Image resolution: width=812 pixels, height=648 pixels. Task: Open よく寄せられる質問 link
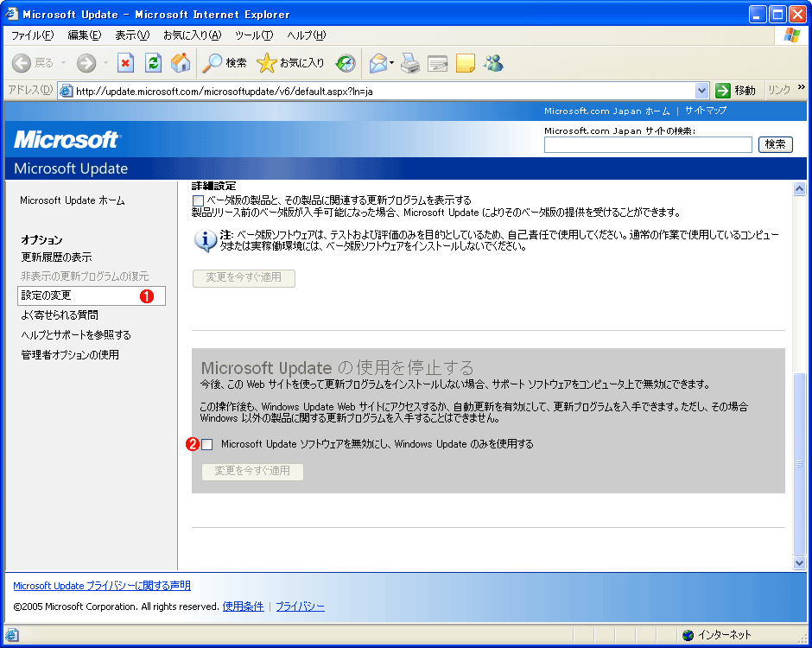59,315
